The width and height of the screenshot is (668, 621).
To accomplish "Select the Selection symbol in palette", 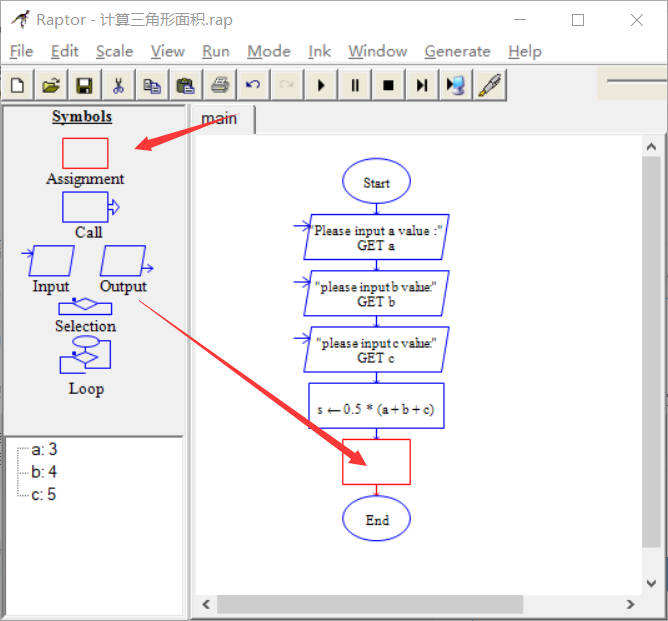I will pyautogui.click(x=85, y=306).
